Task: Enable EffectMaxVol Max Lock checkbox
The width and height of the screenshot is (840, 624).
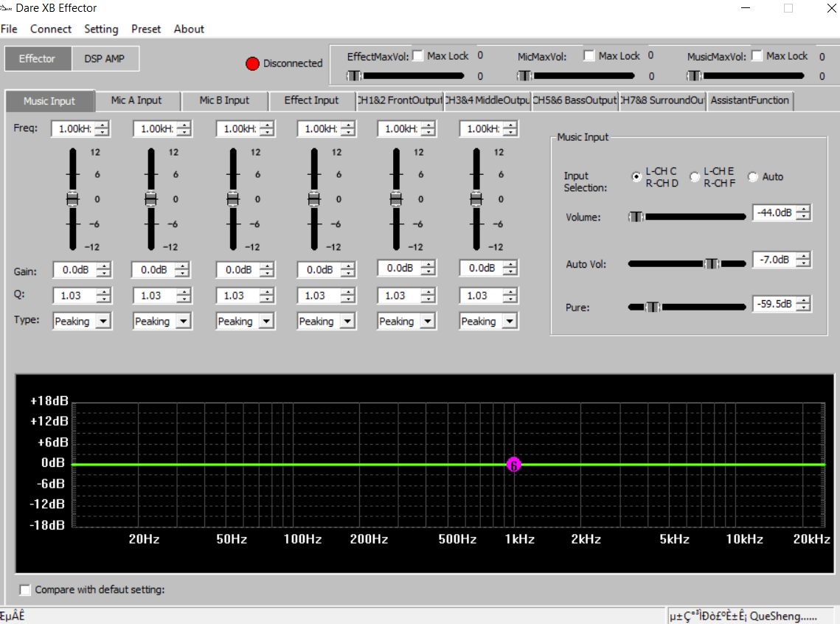Action: 418,56
